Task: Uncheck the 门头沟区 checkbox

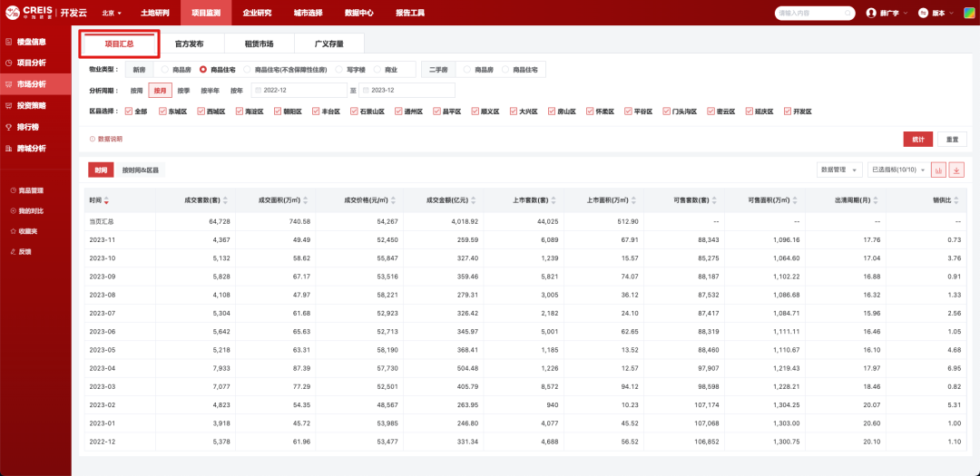Action: (x=666, y=112)
